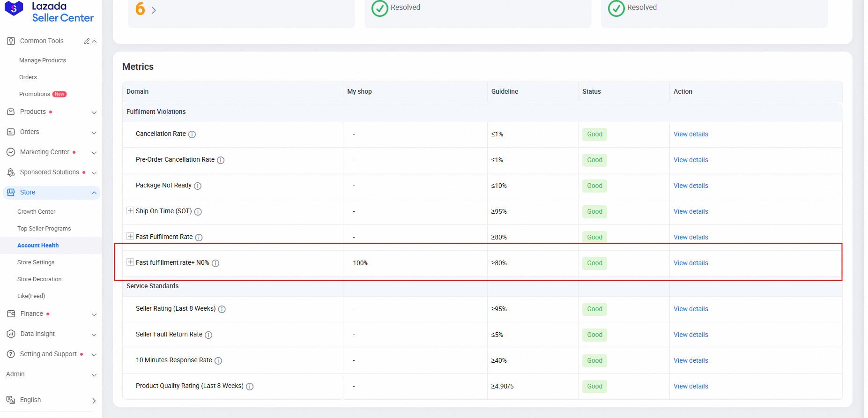Click info icon next to Seller Fault Return Rate
Screen dimensions: 868x418
click(x=208, y=335)
